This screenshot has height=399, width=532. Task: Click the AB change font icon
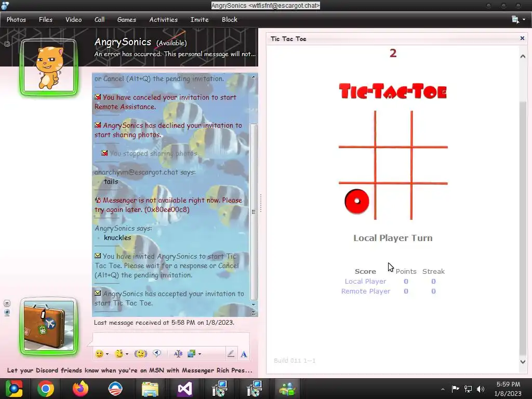pos(178,354)
